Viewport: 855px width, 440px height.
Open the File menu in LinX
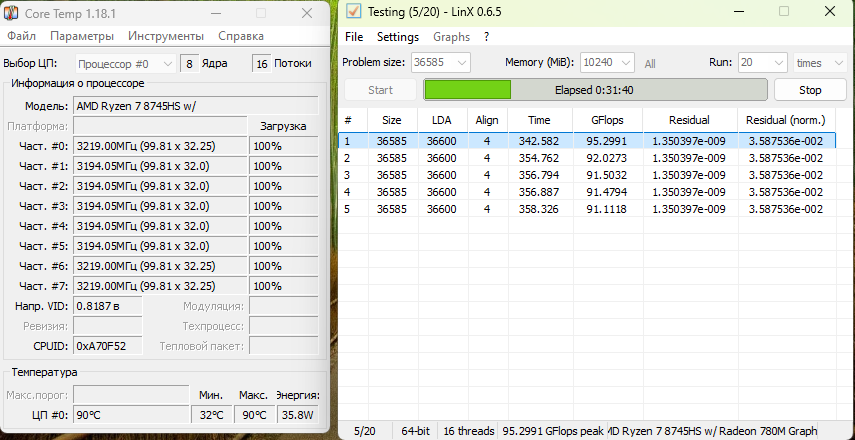click(x=354, y=37)
